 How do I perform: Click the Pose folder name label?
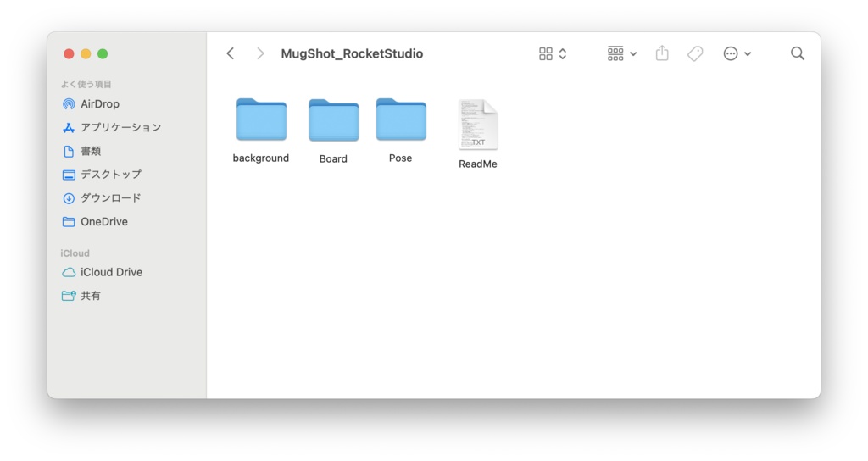click(x=400, y=158)
